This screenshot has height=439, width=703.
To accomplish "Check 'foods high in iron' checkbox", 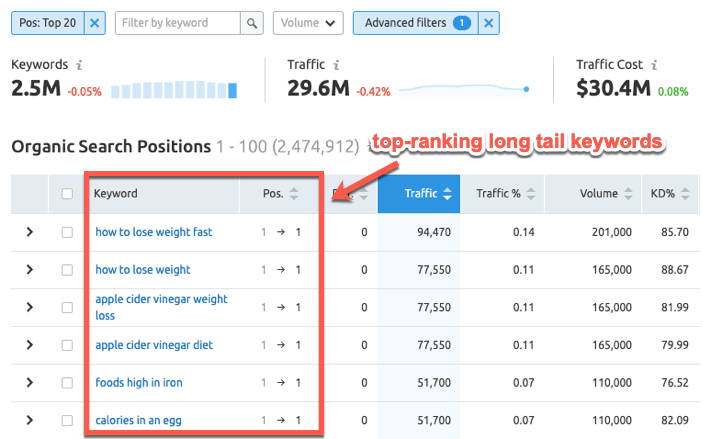I will 67,383.
